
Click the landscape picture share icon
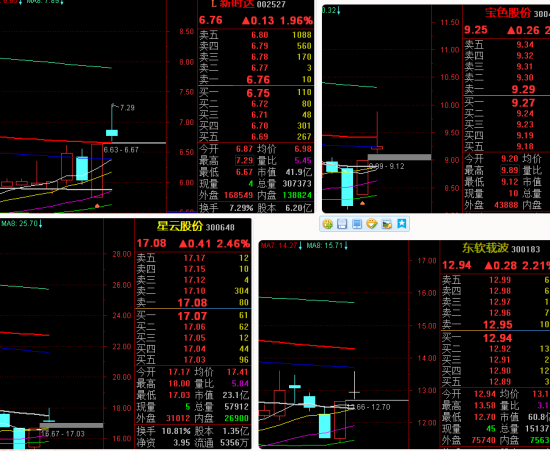coord(387,224)
